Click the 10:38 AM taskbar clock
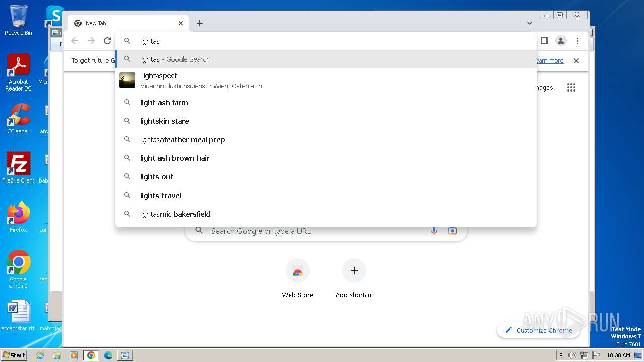 point(618,355)
